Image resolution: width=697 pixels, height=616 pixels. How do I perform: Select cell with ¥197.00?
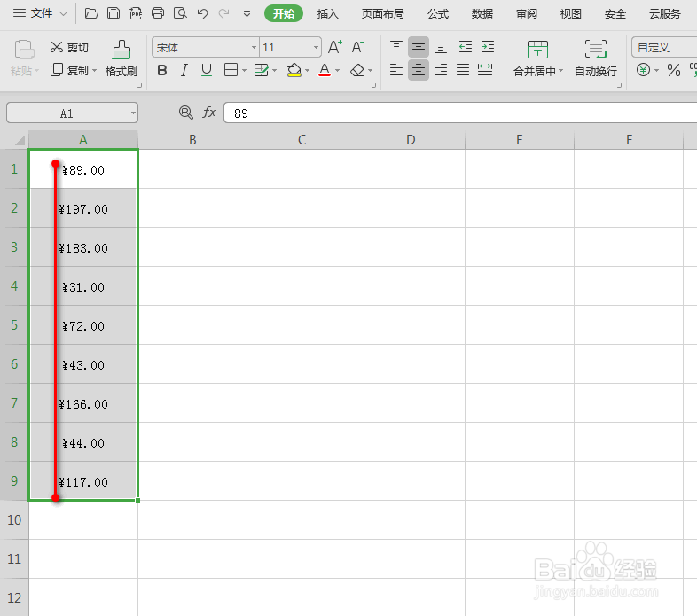[x=83, y=208]
